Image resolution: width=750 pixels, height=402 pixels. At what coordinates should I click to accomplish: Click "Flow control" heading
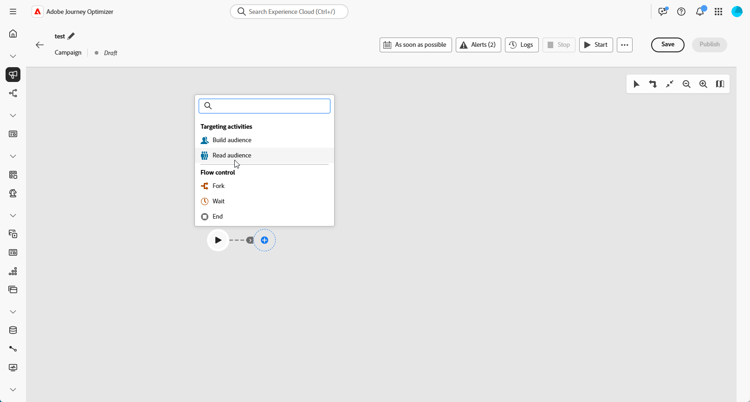point(218,173)
